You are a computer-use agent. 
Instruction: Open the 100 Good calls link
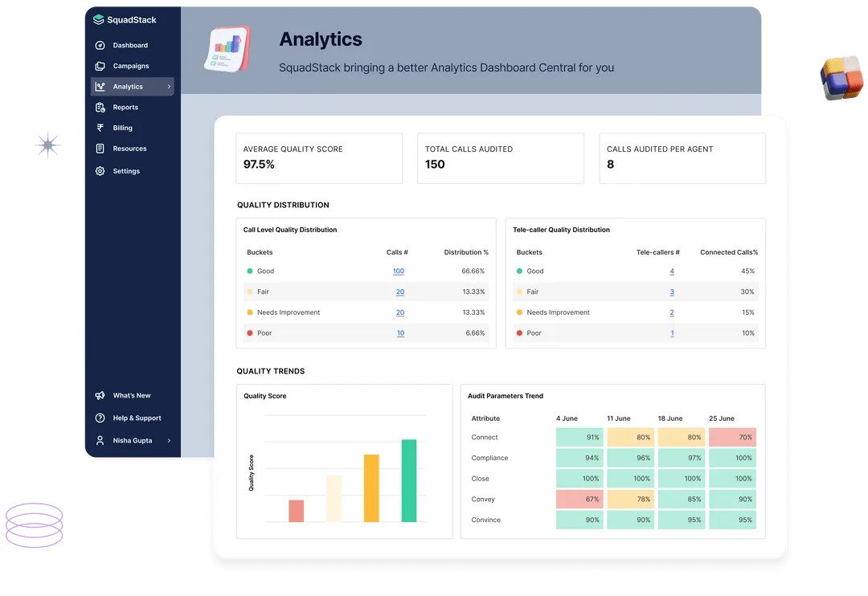pyautogui.click(x=399, y=271)
